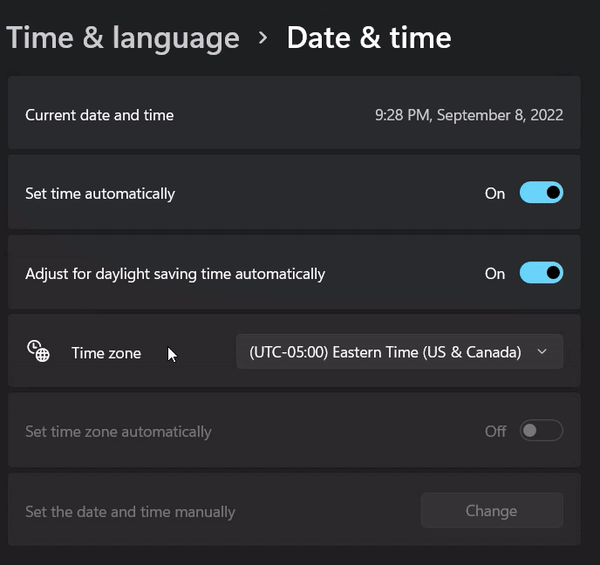Toggle daylight saving time adjustment switch

(541, 273)
